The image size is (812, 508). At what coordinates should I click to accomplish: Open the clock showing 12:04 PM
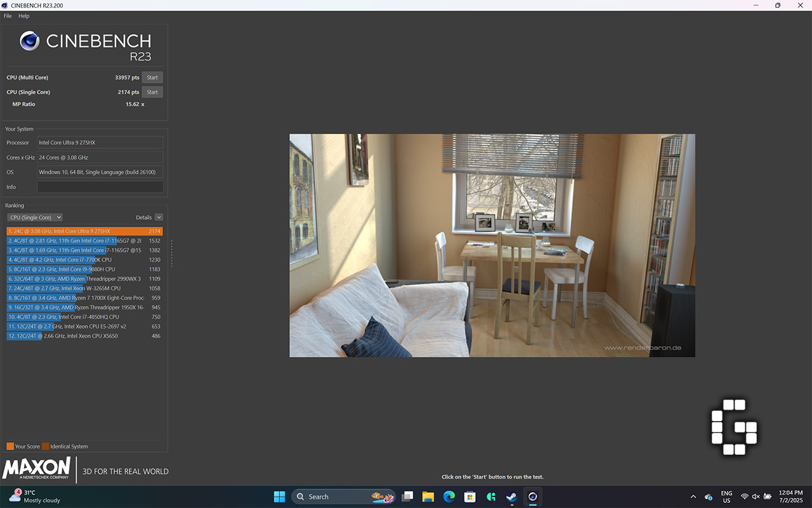point(790,497)
